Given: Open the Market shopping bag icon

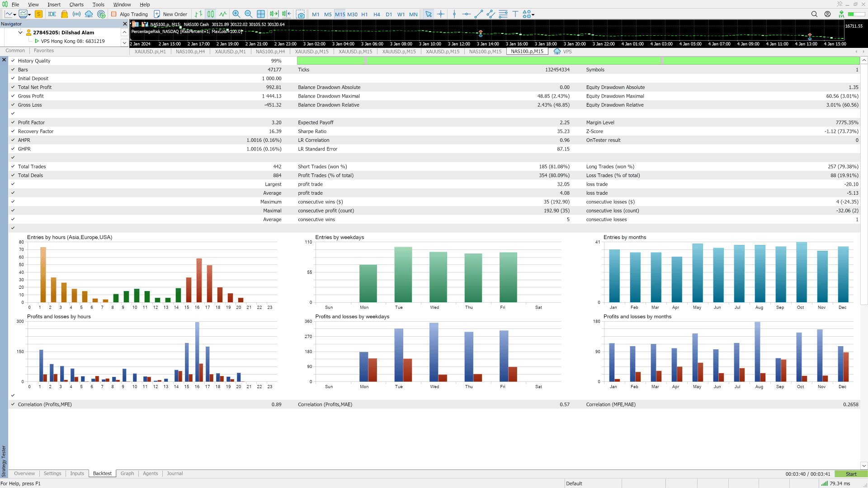Looking at the screenshot, I should (x=64, y=14).
